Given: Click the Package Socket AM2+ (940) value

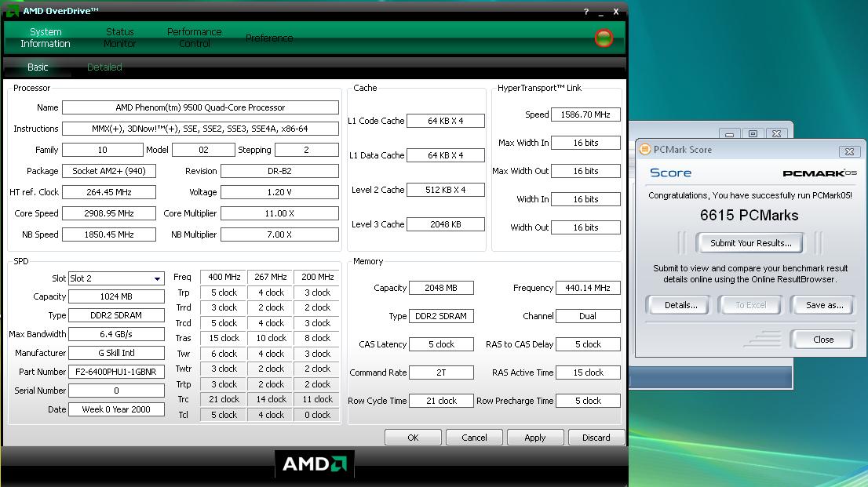Looking at the screenshot, I should tap(109, 171).
